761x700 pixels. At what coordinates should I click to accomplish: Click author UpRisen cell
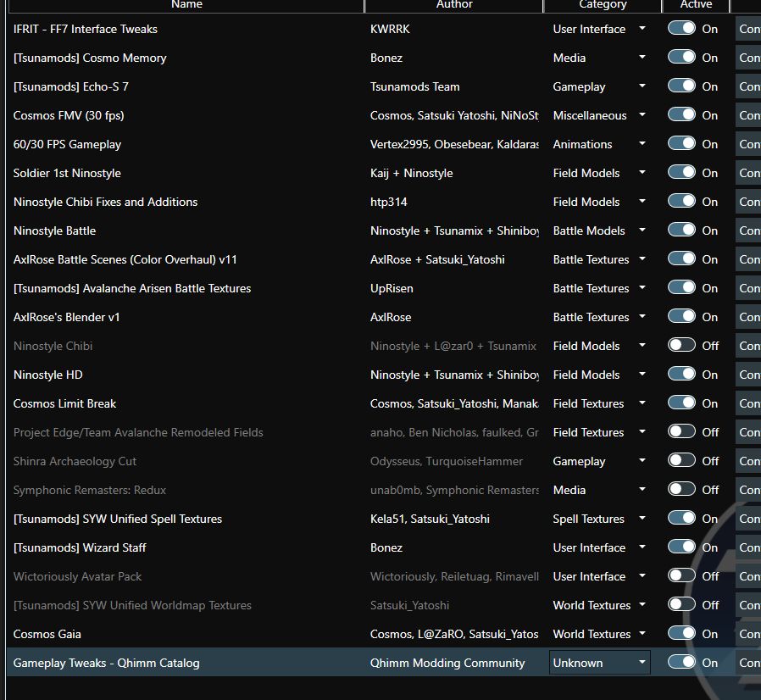pos(392,288)
